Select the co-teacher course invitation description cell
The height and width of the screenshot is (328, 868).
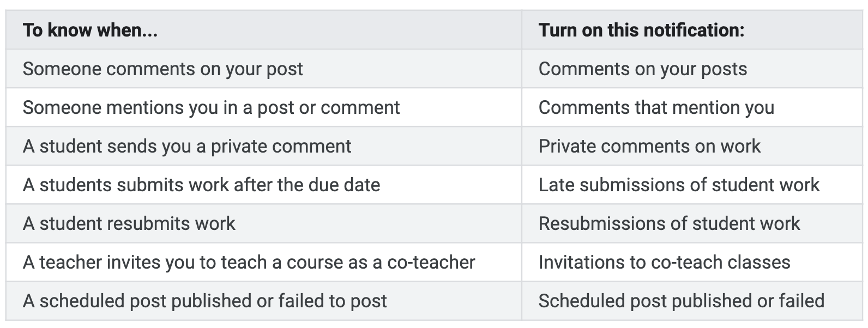point(249,263)
